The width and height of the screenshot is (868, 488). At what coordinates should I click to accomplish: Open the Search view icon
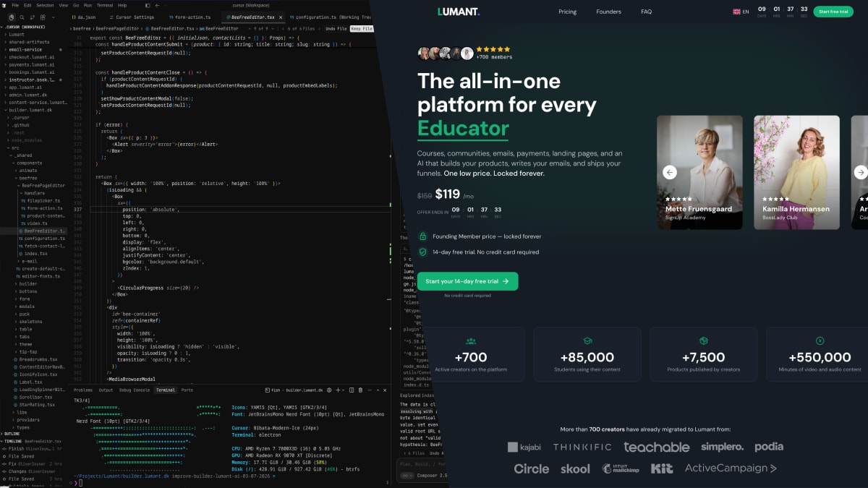22,17
